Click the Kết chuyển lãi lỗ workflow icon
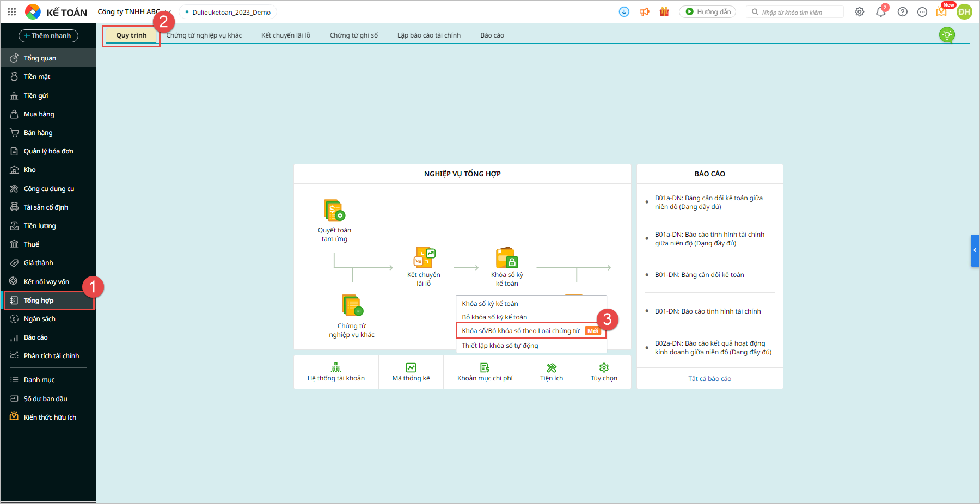This screenshot has height=504, width=980. 425,257
